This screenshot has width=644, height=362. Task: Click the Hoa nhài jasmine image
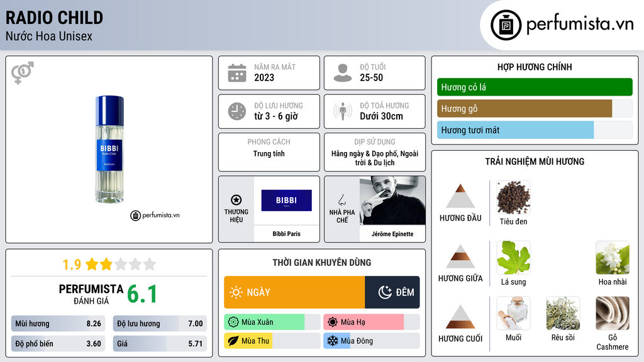tap(613, 258)
